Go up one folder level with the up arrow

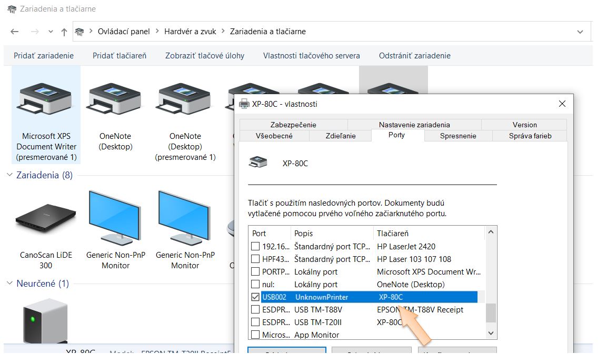pos(64,32)
